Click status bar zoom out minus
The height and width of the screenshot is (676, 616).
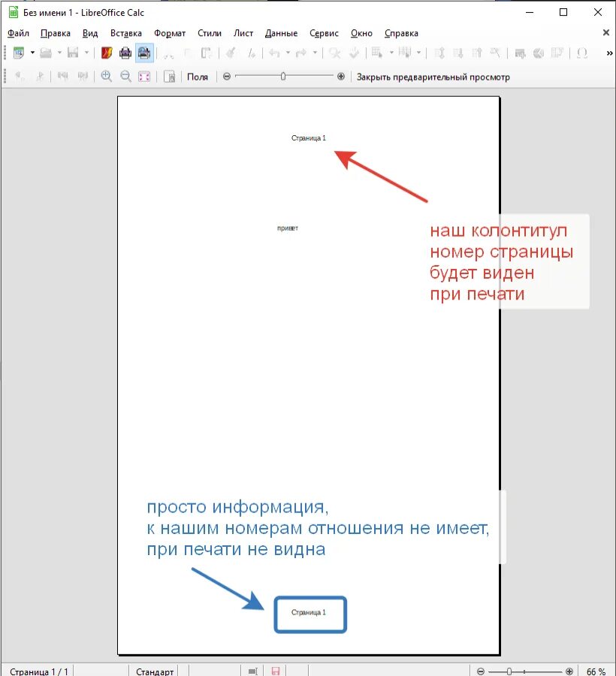point(481,671)
